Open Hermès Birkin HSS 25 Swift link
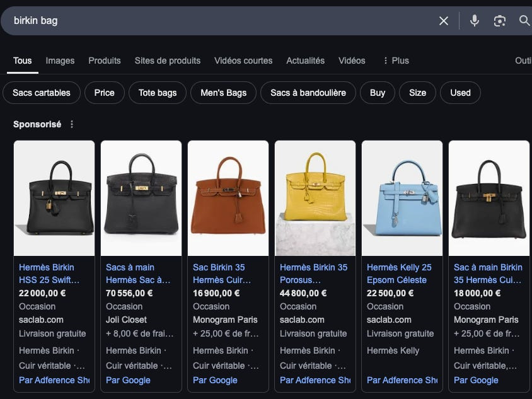The width and height of the screenshot is (532, 399). pyautogui.click(x=49, y=274)
